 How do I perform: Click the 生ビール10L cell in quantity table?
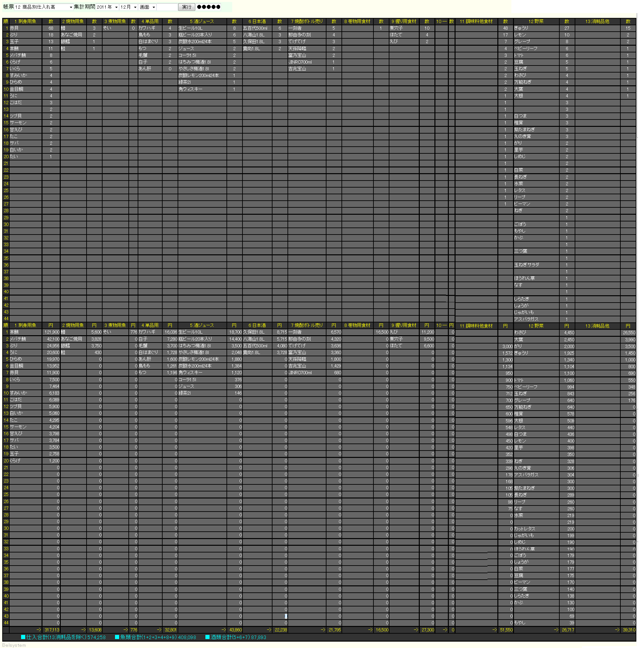coord(190,28)
